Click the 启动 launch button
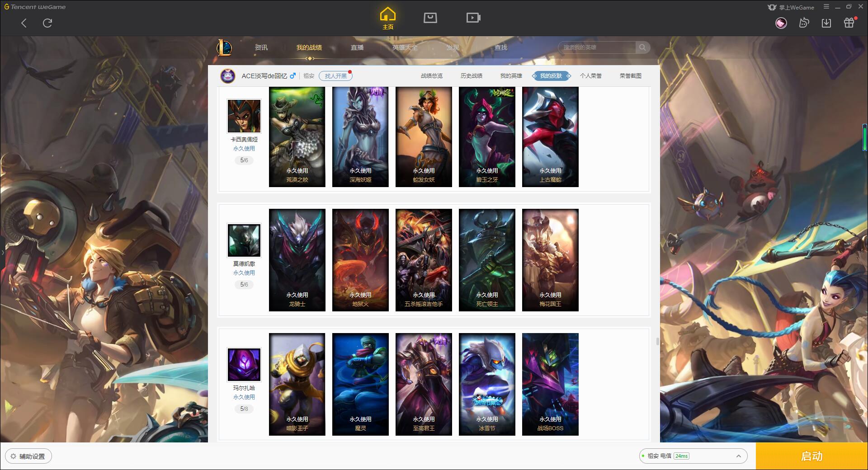The image size is (868, 470). tap(812, 456)
